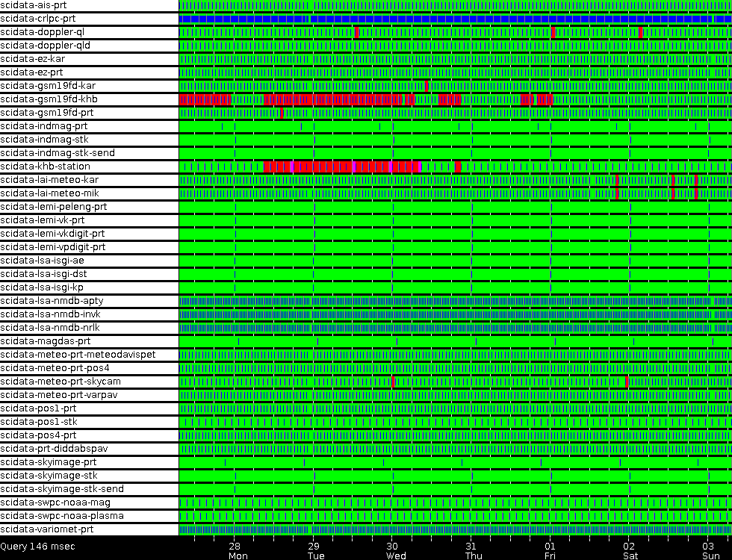Screen dimensions: 732x560
Task: Open the scidata-ez-kar entry
Action: tap(33, 59)
